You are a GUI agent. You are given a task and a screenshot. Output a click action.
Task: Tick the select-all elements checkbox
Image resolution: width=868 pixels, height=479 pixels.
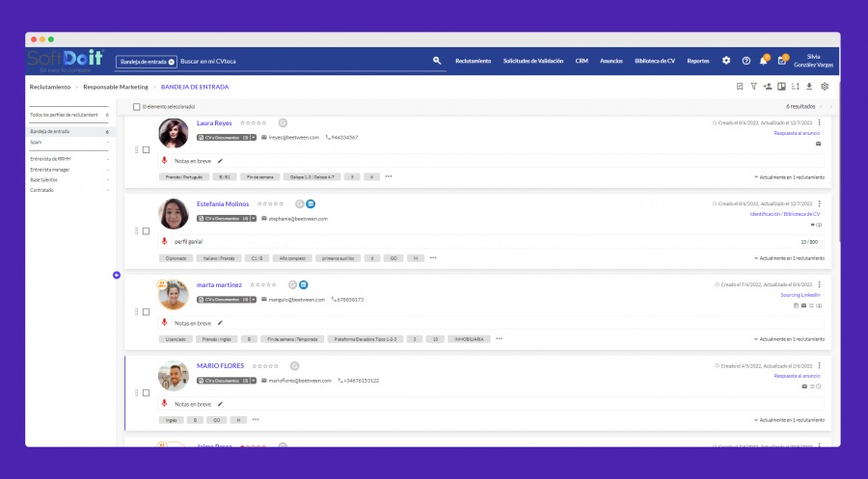coord(137,107)
